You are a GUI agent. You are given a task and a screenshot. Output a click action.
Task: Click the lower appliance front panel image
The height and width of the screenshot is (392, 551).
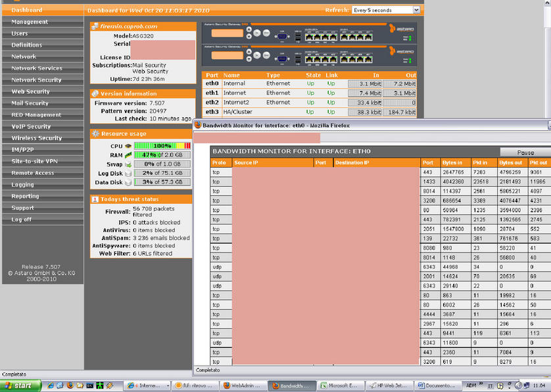(x=309, y=55)
